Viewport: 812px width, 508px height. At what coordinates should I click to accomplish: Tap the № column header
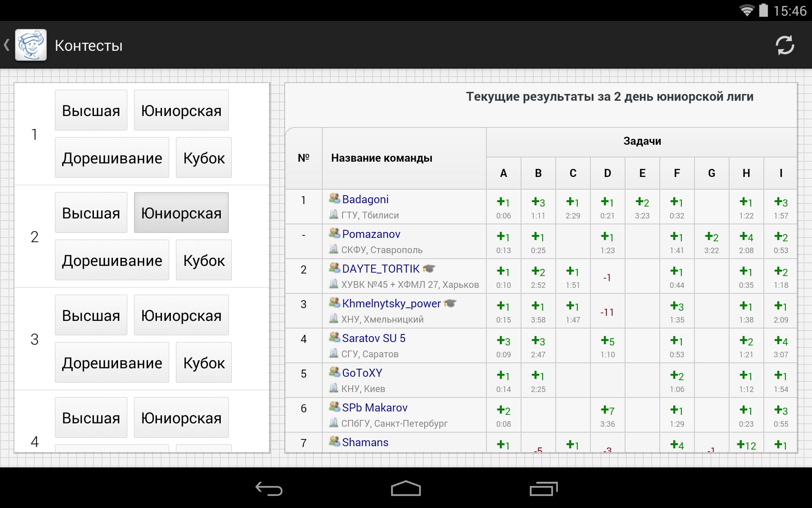(304, 158)
